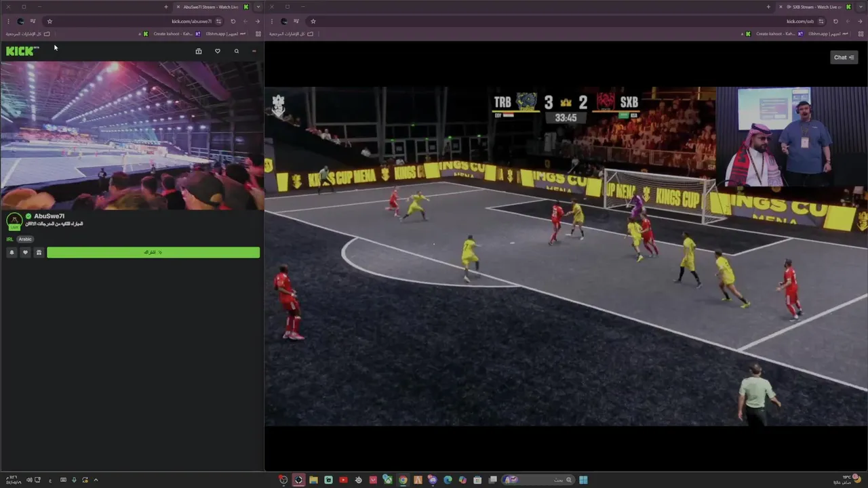
Task: Open Chrome from the taskbar
Action: pyautogui.click(x=403, y=480)
